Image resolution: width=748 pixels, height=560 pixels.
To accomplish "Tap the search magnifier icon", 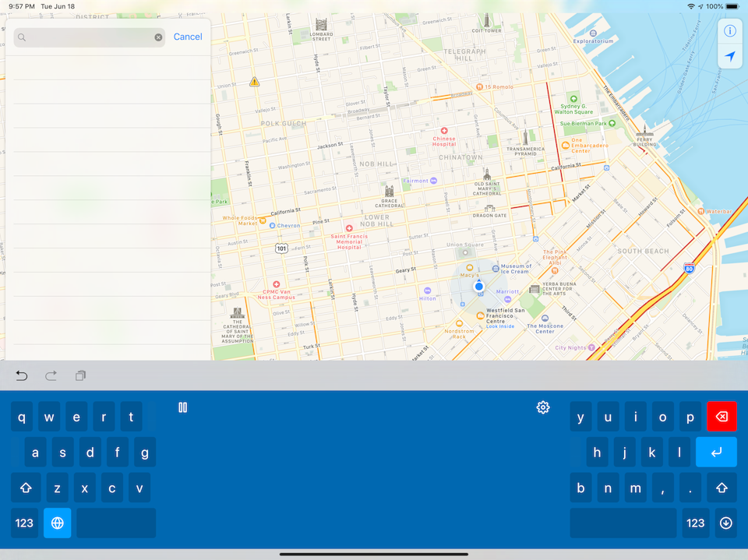I will [22, 37].
